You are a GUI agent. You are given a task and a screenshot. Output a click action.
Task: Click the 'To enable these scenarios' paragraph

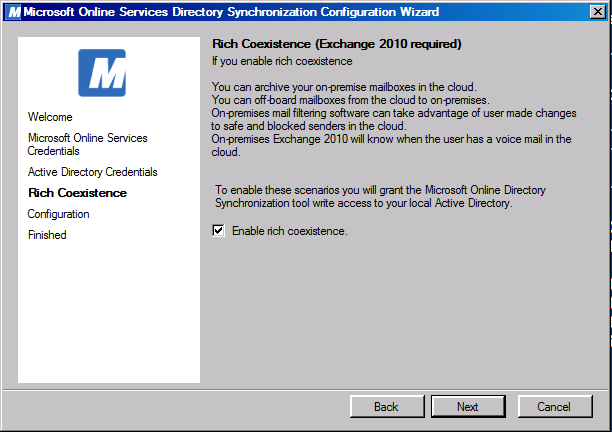pyautogui.click(x=380, y=196)
